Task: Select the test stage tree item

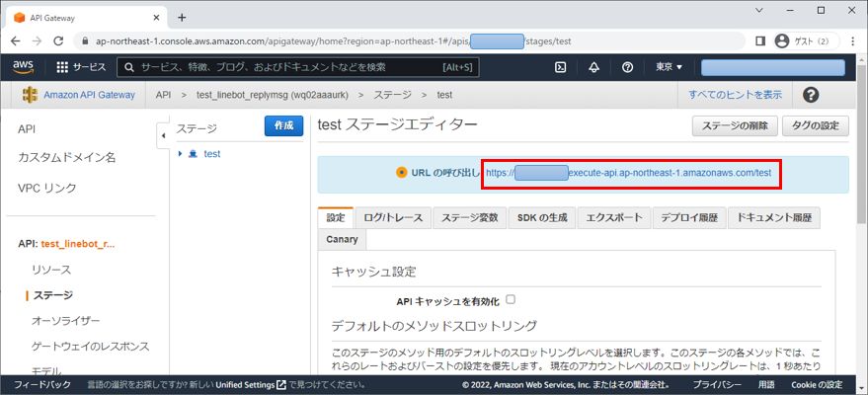Action: (x=212, y=154)
